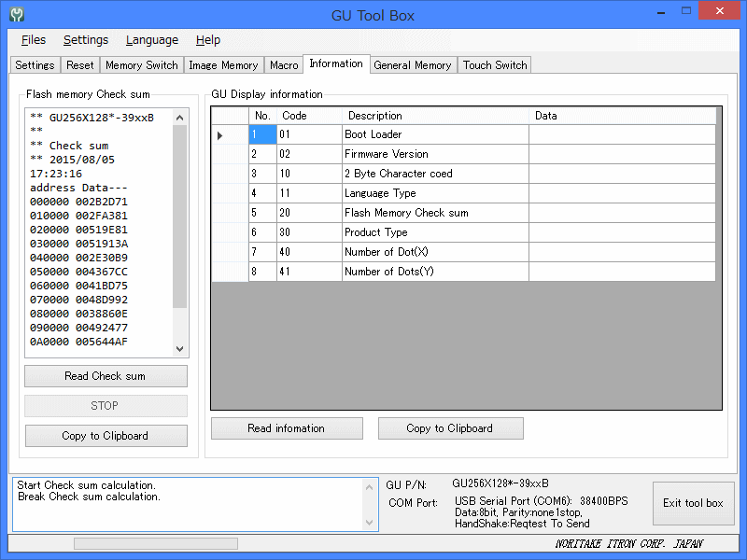Image resolution: width=747 pixels, height=560 pixels.
Task: Click the Read infomation button
Action: (x=286, y=428)
